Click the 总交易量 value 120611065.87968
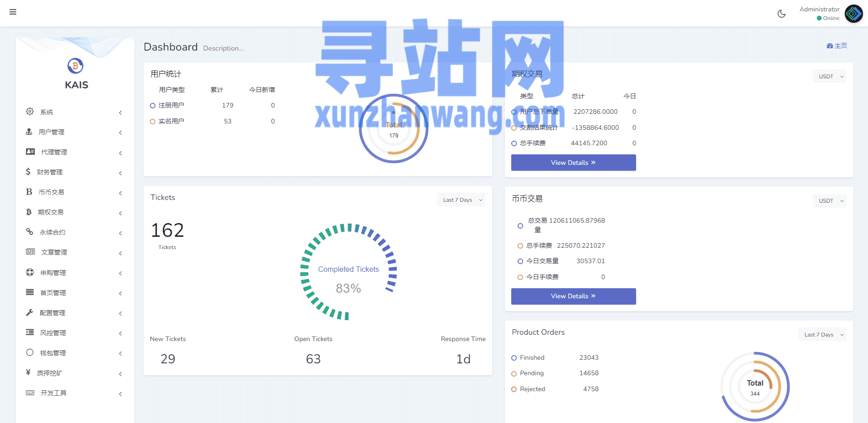Screen dimensions: 868x423 coord(577,220)
